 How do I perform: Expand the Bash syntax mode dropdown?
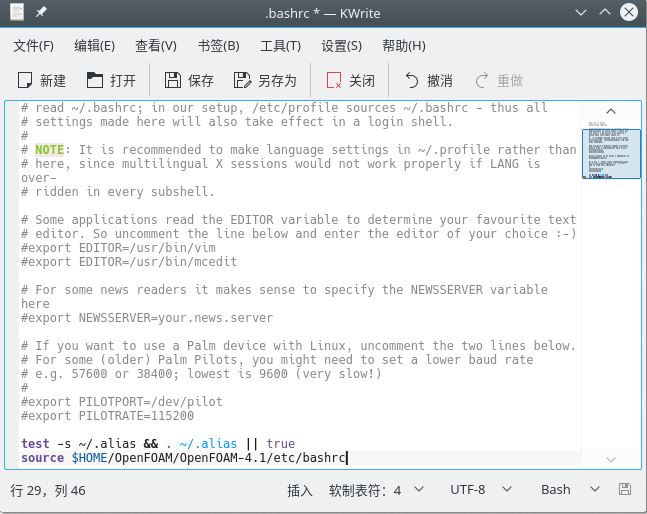coord(570,490)
